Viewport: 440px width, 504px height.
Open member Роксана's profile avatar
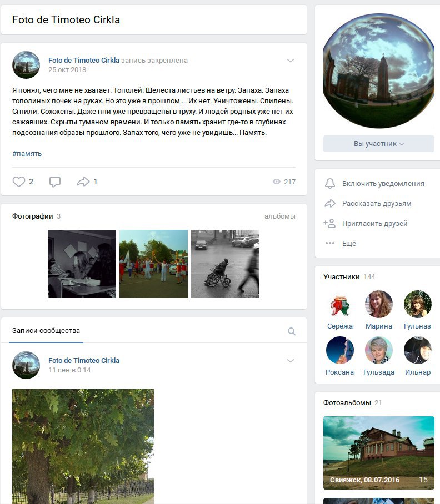point(339,350)
